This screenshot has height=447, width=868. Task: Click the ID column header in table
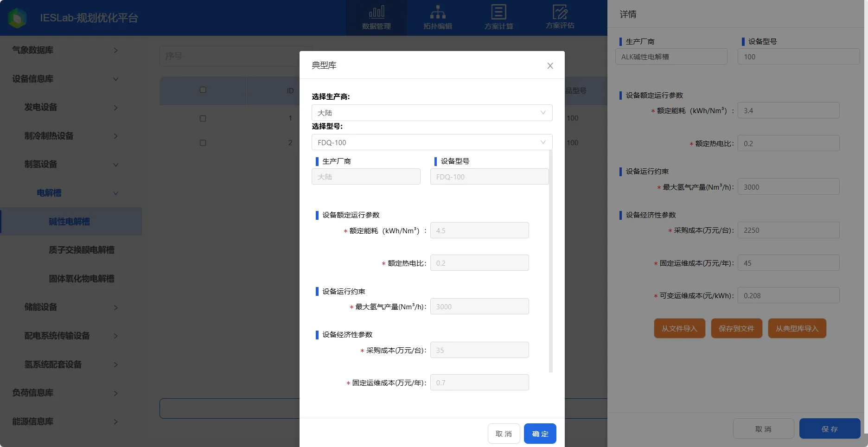click(x=290, y=91)
